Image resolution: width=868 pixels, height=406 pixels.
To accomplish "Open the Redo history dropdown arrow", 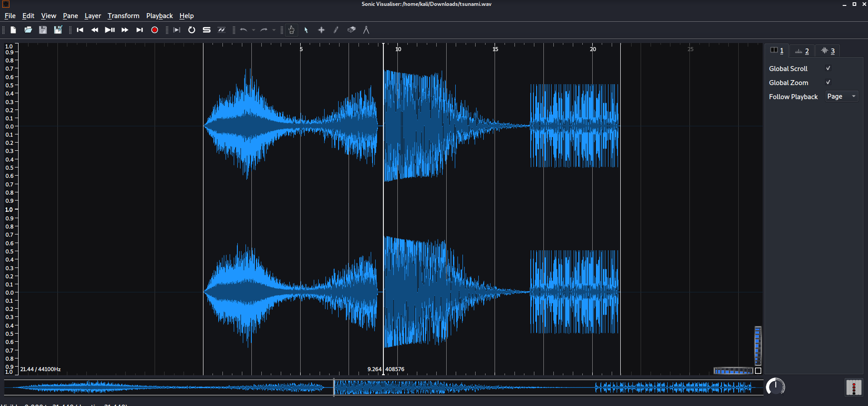I will click(x=274, y=30).
